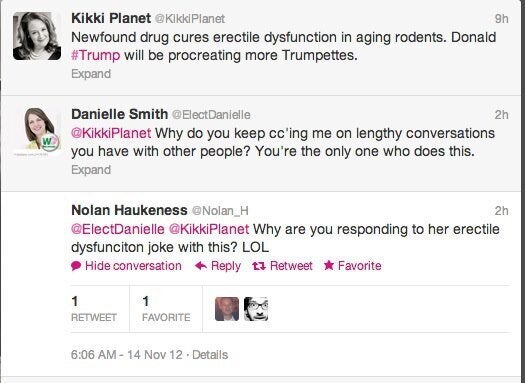Show the 1 Retweet count list
This screenshot has height=383, width=525.
pyautogui.click(x=94, y=309)
